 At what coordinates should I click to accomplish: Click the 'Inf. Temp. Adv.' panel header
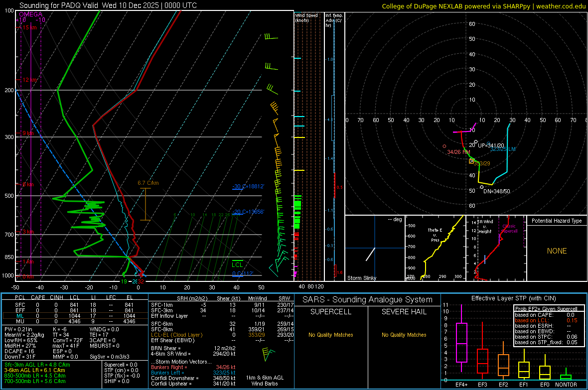pyautogui.click(x=334, y=20)
